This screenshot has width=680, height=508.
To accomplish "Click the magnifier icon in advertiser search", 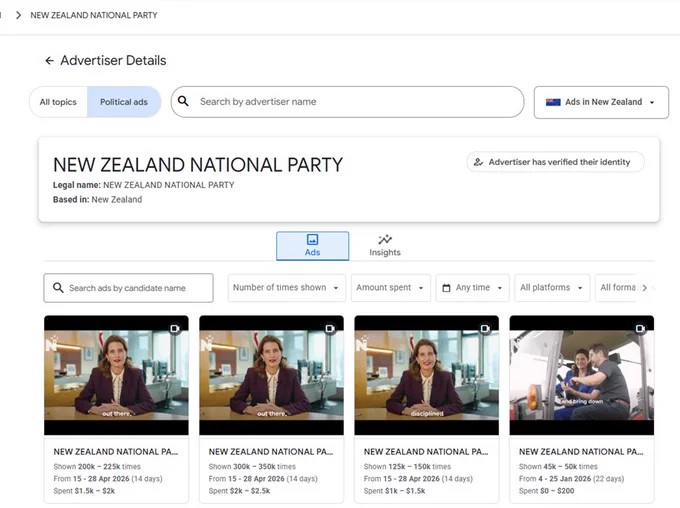I will click(x=183, y=102).
